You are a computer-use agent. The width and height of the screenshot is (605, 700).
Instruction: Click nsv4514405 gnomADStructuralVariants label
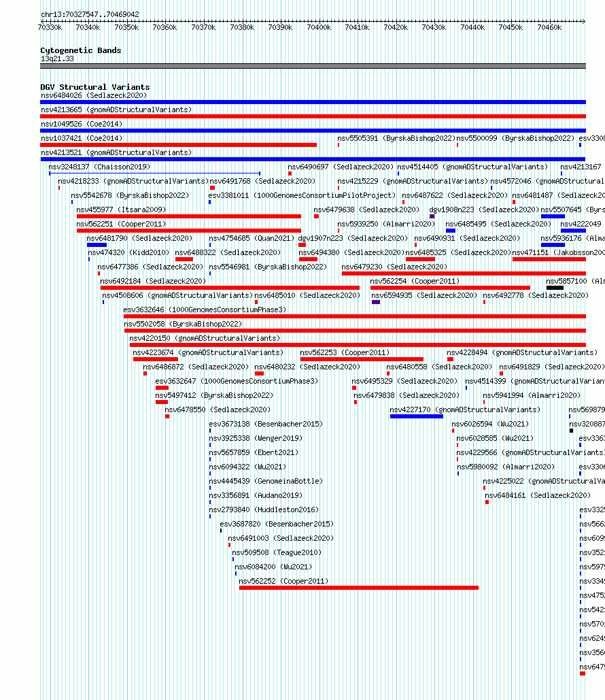pyautogui.click(x=472, y=167)
